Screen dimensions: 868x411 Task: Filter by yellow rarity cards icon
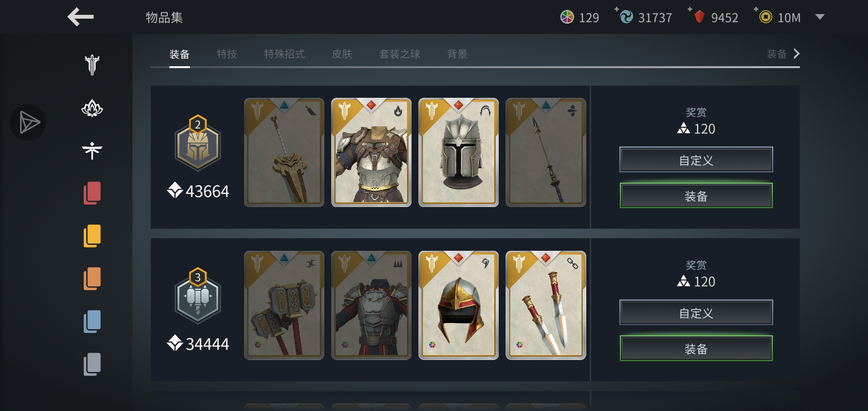pyautogui.click(x=92, y=236)
